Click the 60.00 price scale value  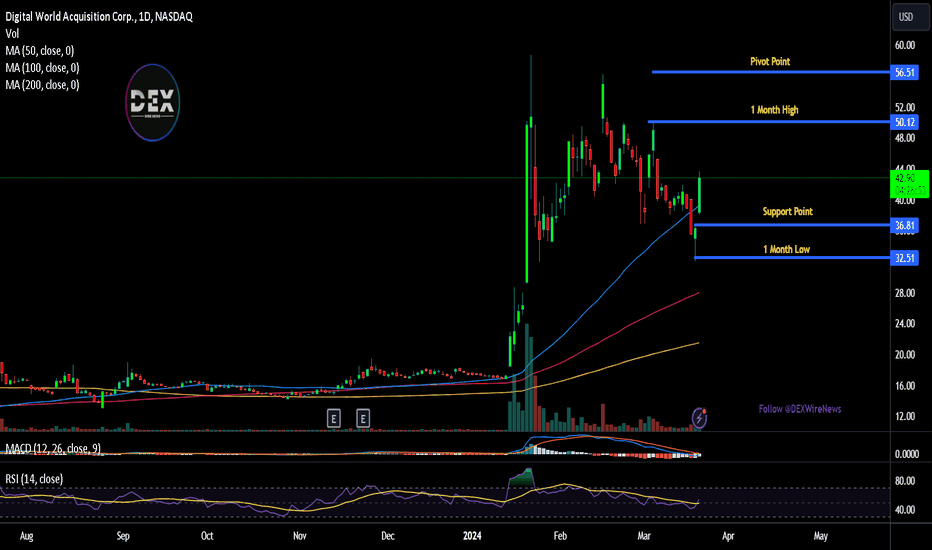pyautogui.click(x=905, y=45)
